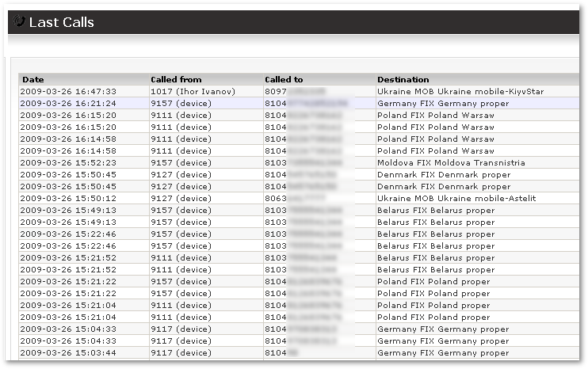Viewport: 588px width, 369px height.
Task: Open caller 1017 (Ihor Ivanov)
Action: pyautogui.click(x=193, y=91)
